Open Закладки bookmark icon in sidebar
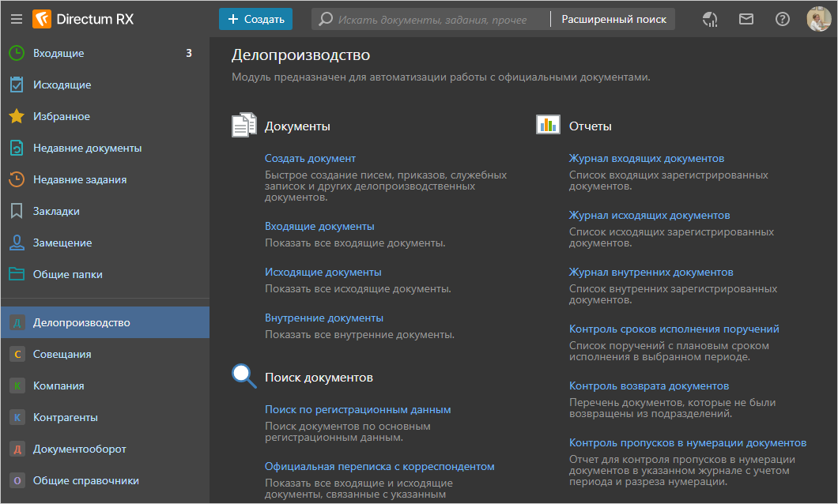The image size is (838, 504). click(x=17, y=211)
